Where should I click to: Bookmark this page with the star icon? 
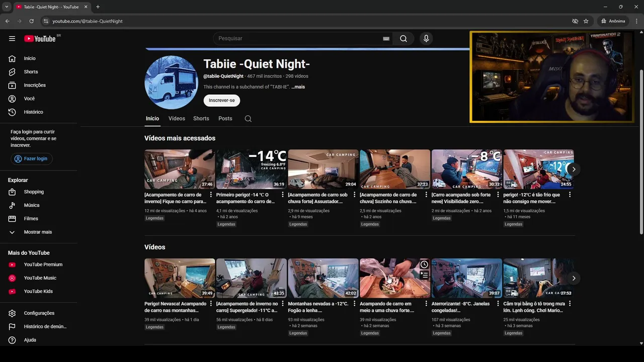[586, 21]
